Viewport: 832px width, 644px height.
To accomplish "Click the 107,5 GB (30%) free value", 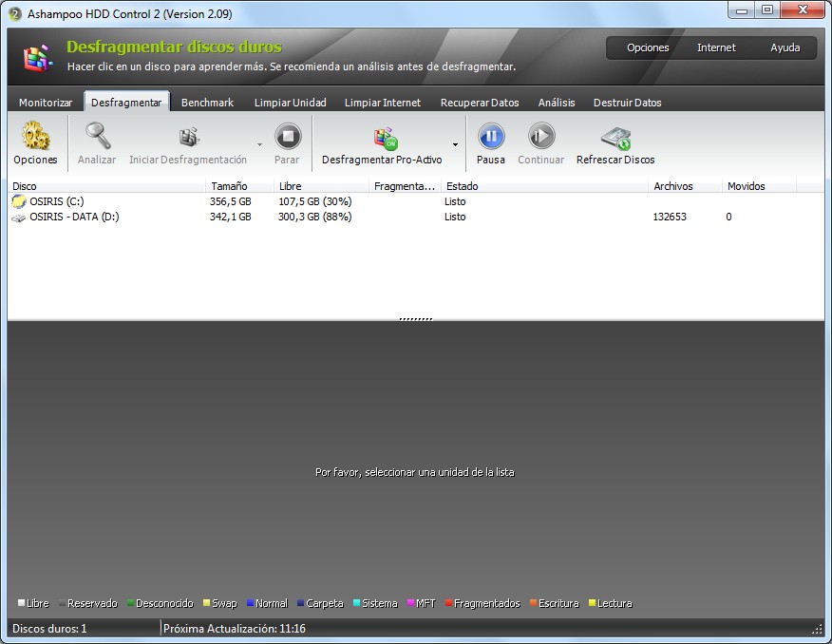I will 315,201.
